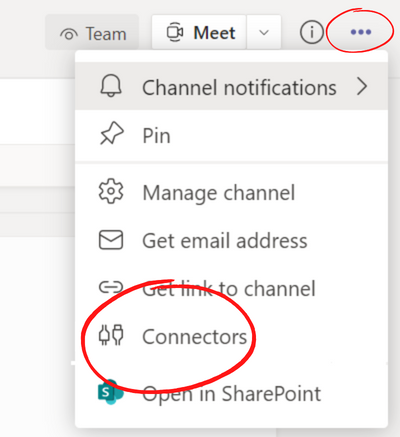The image size is (400, 437).
Task: Click the channel info icon
Action: coord(312,32)
